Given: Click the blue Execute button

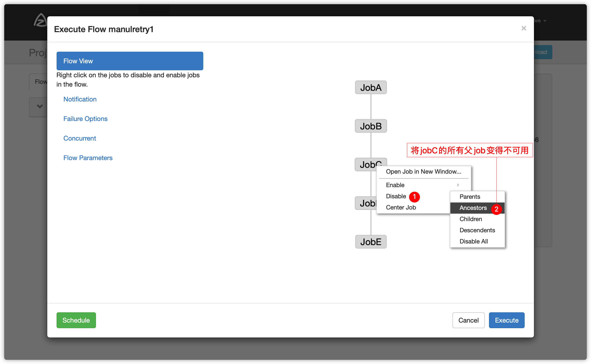Looking at the screenshot, I should [507, 320].
